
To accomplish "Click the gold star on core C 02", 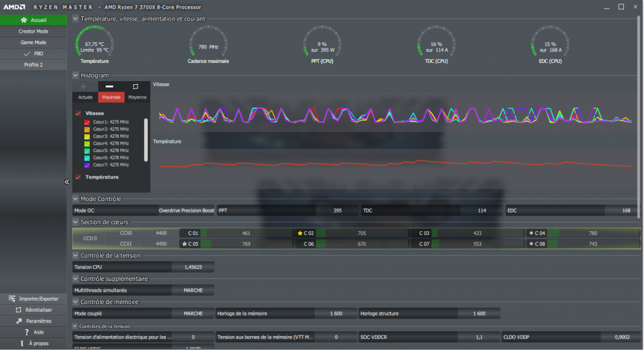I will click(300, 233).
